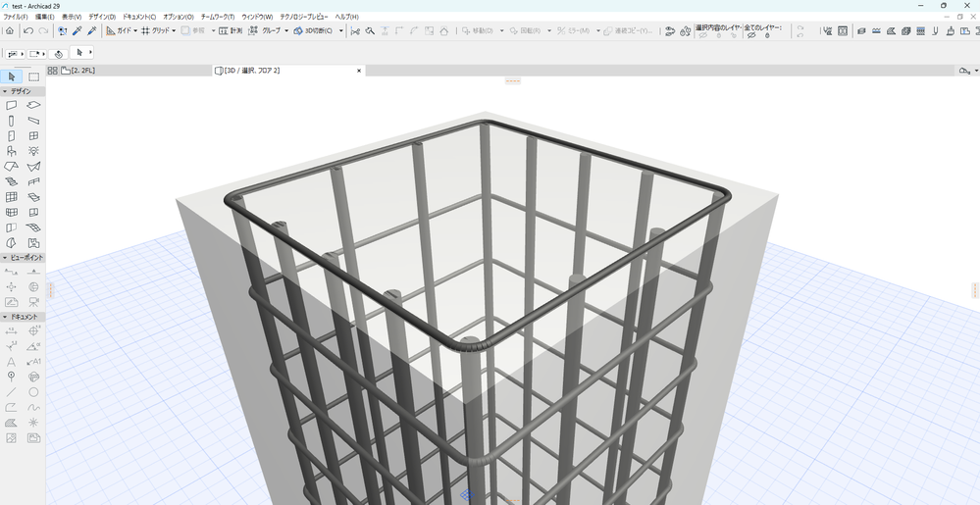Open the グループ dropdown arrow
The image size is (980, 505).
click(286, 30)
